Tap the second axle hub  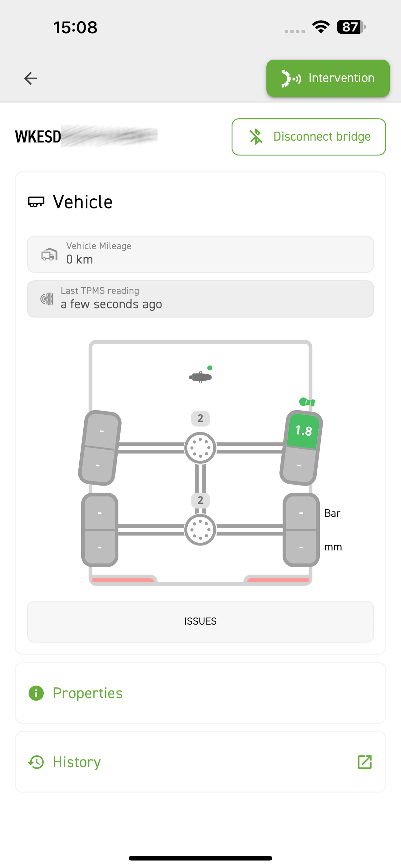pos(200,530)
